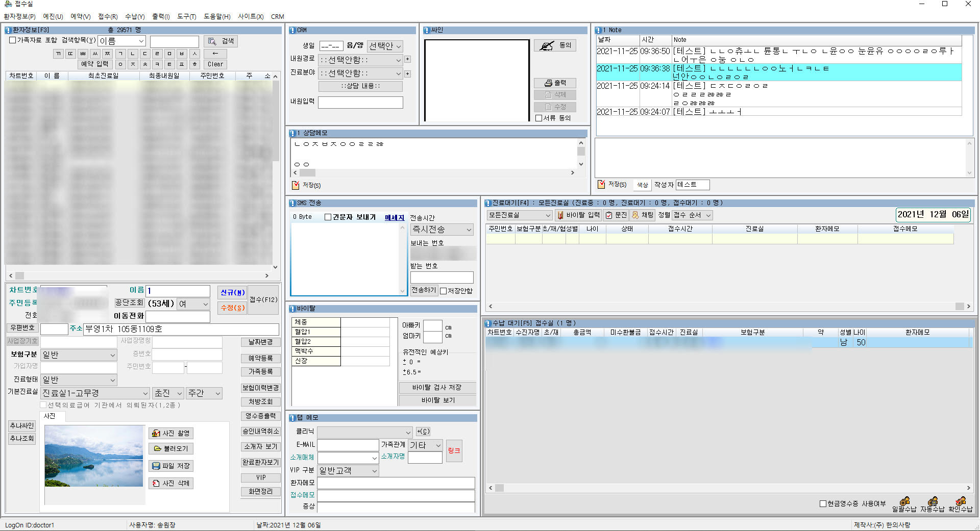Open 바이탈 입력 from the waiting list toolbar
The height and width of the screenshot is (531, 980).
point(578,215)
